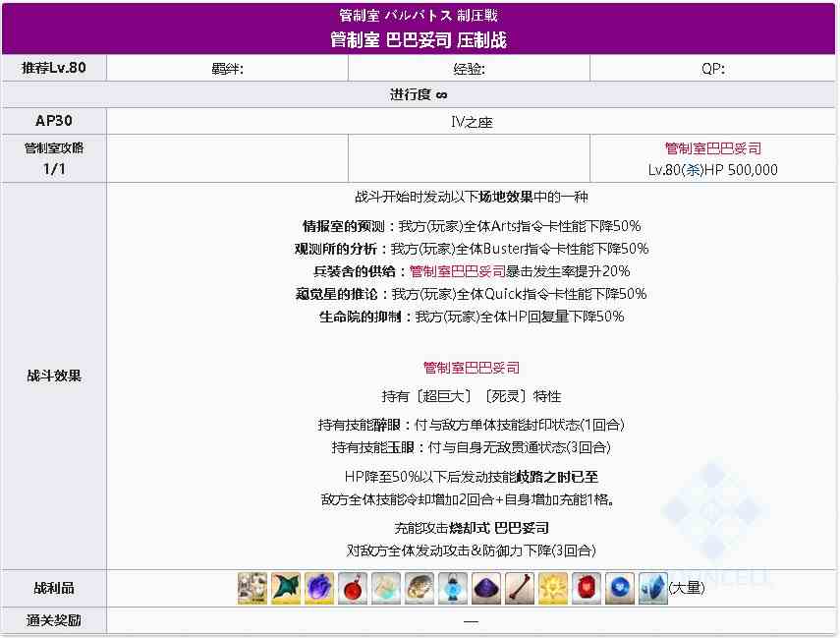Click the red gem loot icon
This screenshot has height=638, width=840.
tap(587, 588)
